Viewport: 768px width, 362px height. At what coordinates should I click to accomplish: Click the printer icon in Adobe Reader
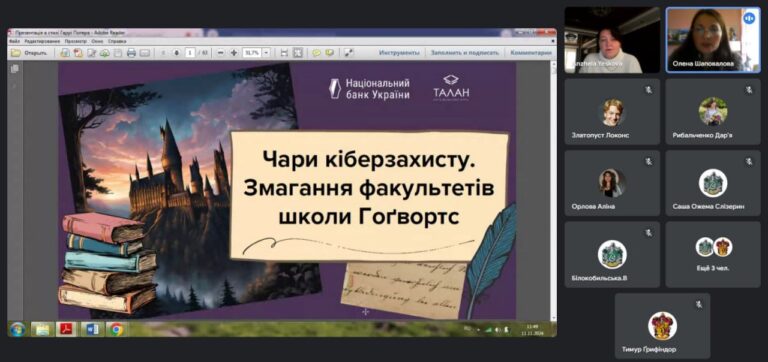(131, 53)
